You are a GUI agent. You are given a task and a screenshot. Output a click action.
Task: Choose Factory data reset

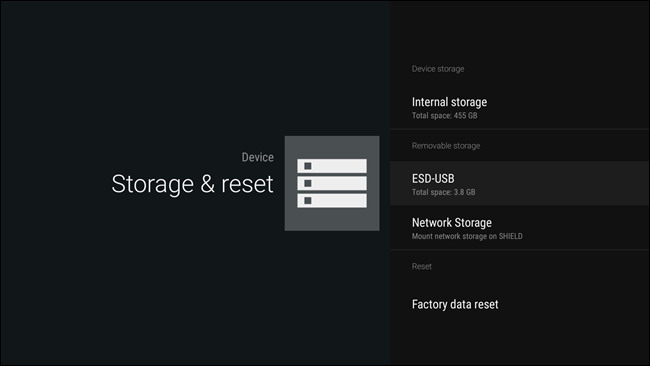519,304
